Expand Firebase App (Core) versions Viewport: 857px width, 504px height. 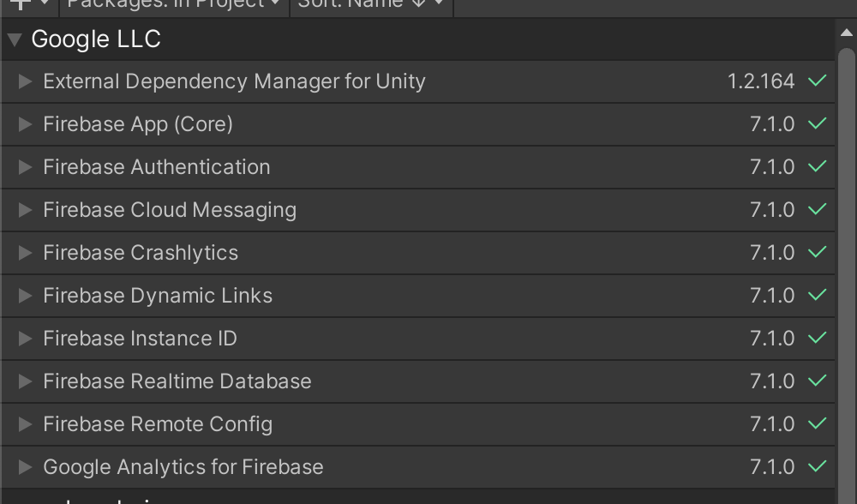[x=25, y=124]
